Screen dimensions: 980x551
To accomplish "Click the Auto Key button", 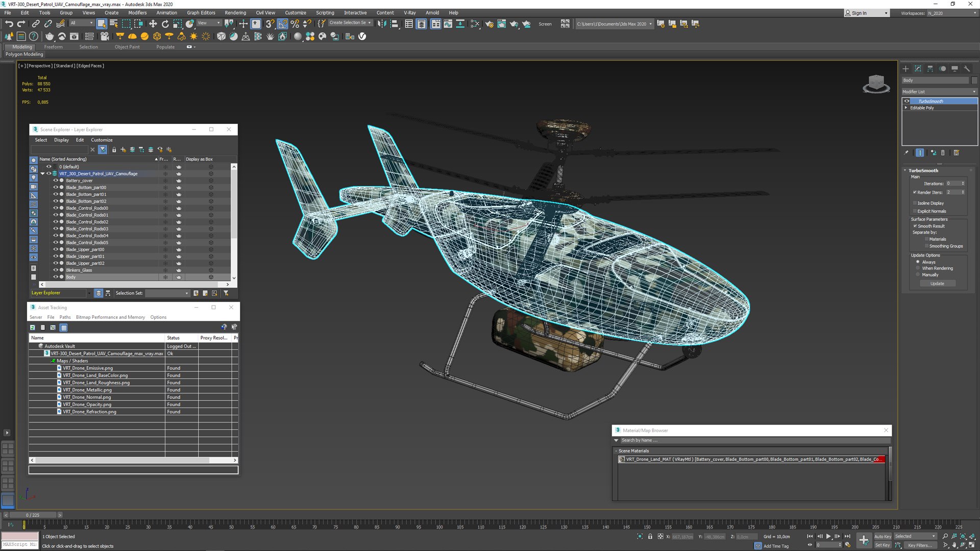I will click(x=883, y=536).
